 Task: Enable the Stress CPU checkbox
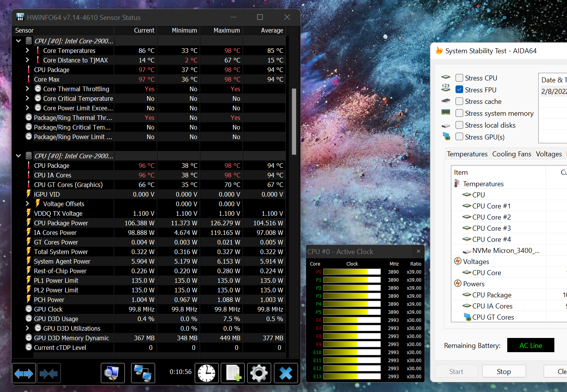[459, 78]
